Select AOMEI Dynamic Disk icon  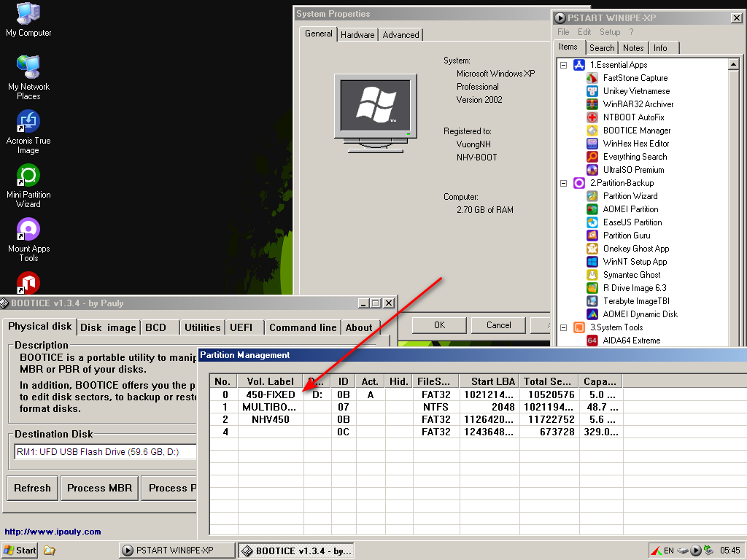click(x=592, y=314)
